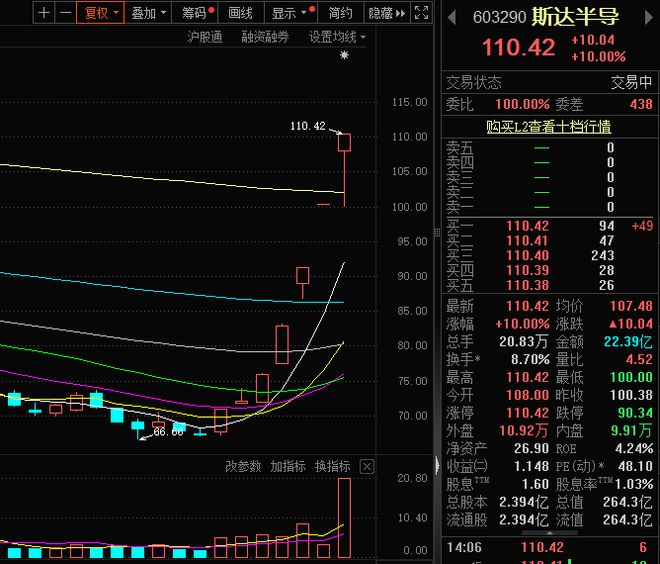Click 金额 value 22.39亿
This screenshot has height=564, width=660.
click(628, 341)
